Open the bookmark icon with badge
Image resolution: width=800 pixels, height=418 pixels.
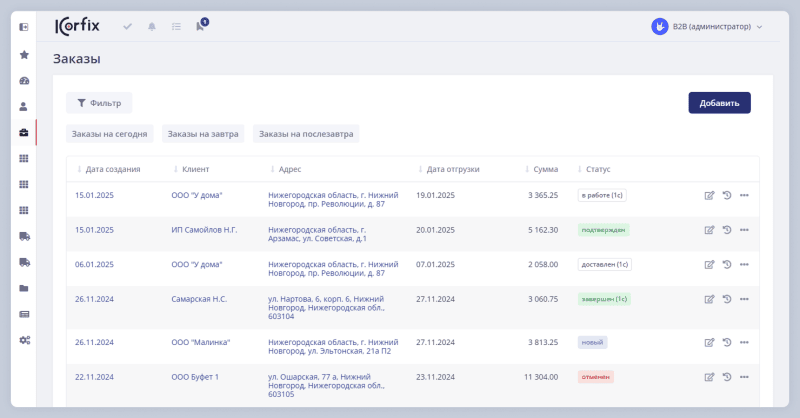tap(200, 27)
